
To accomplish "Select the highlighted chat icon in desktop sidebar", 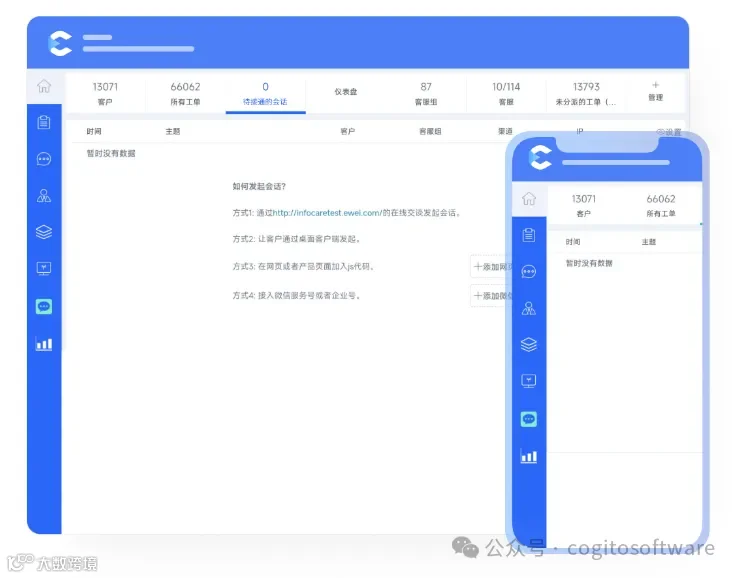I will pos(44,306).
